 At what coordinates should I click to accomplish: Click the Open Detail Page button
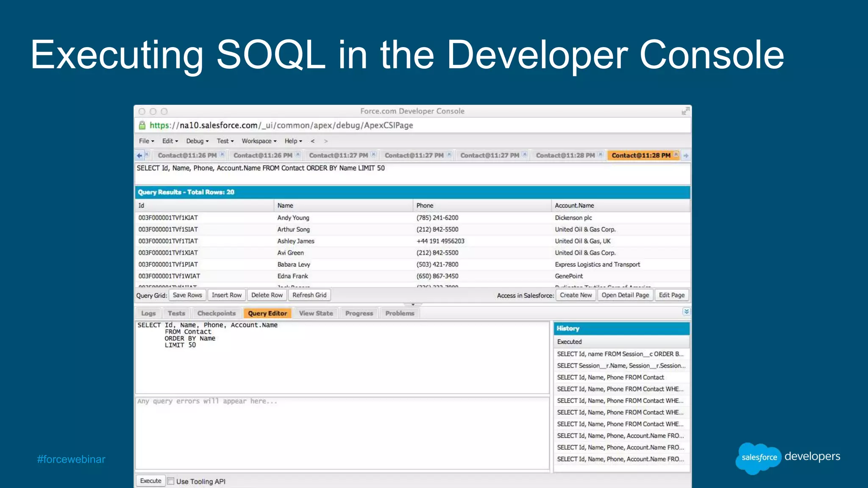point(625,295)
